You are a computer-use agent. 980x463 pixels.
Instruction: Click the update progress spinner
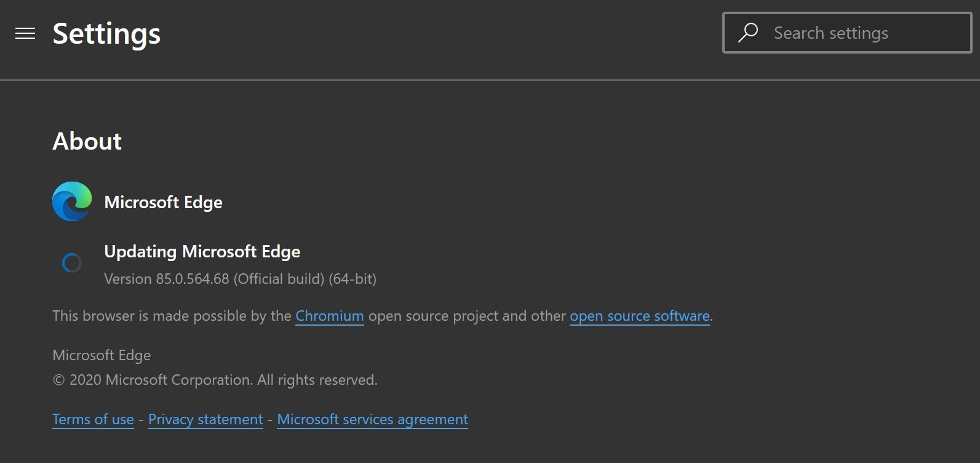(x=72, y=263)
